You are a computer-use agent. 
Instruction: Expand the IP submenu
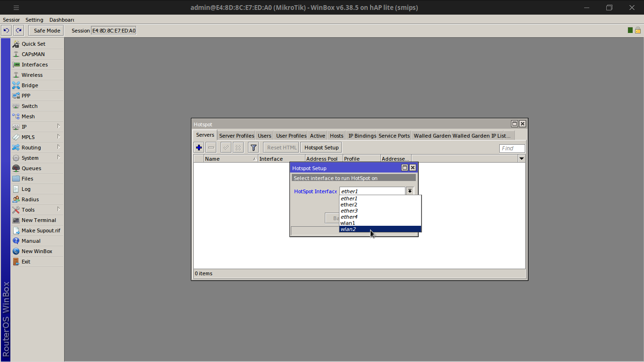click(x=37, y=127)
